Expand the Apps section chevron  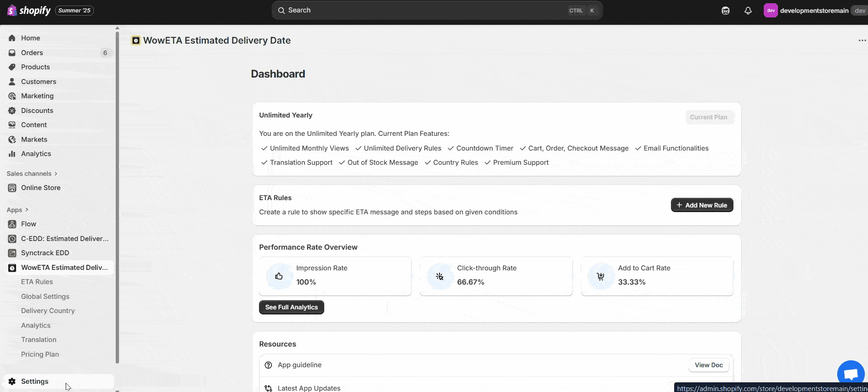[x=27, y=210]
